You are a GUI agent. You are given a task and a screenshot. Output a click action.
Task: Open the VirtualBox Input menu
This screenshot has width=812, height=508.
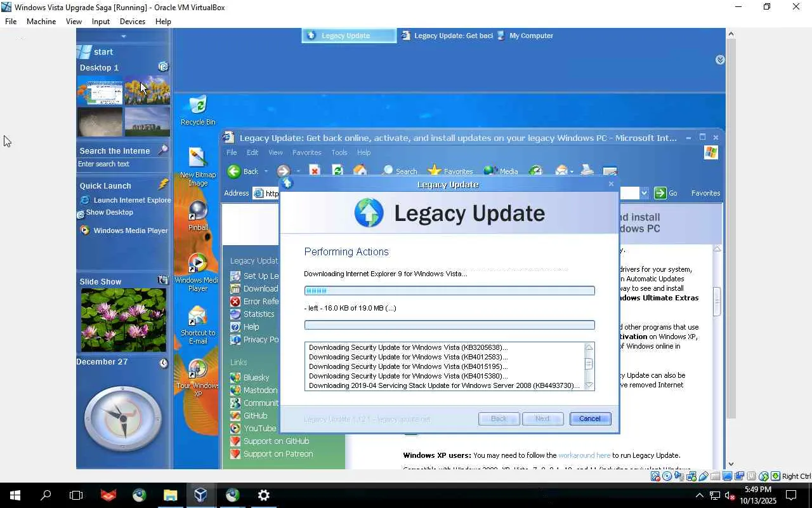(x=101, y=21)
